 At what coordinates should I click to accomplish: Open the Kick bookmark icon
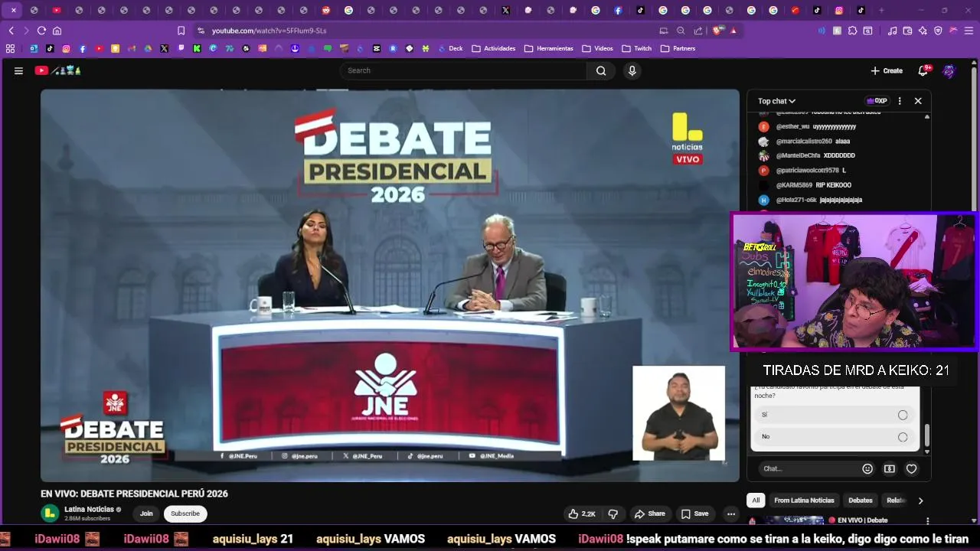tap(197, 48)
